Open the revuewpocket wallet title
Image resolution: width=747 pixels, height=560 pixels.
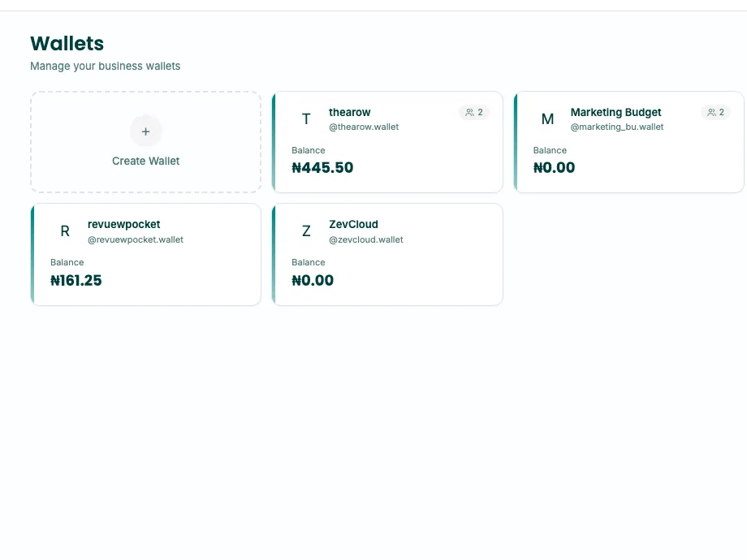124,224
